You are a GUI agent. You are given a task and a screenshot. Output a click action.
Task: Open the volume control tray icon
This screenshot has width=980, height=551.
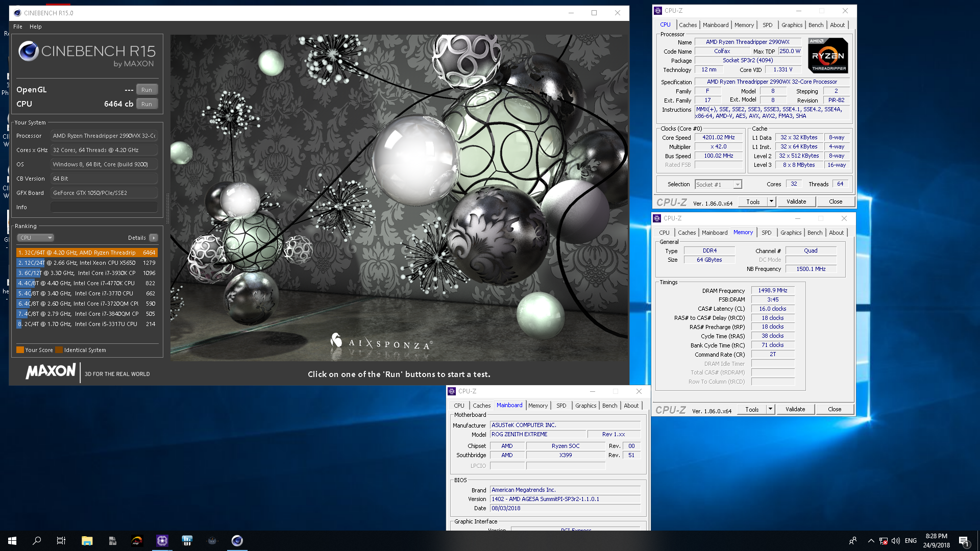pyautogui.click(x=896, y=541)
